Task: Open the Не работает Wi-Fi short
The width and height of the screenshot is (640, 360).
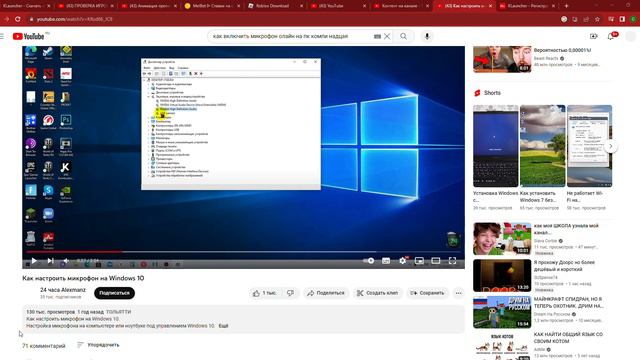Action: point(589,146)
